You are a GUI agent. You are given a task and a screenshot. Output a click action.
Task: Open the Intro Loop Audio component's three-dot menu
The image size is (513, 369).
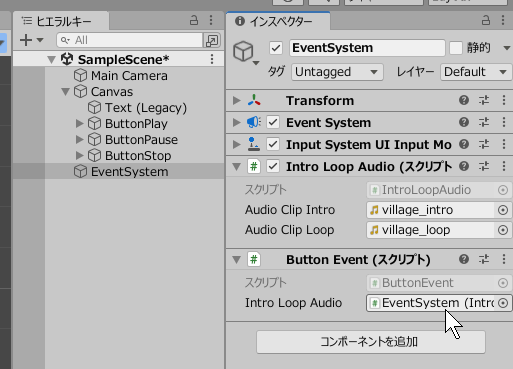[504, 166]
